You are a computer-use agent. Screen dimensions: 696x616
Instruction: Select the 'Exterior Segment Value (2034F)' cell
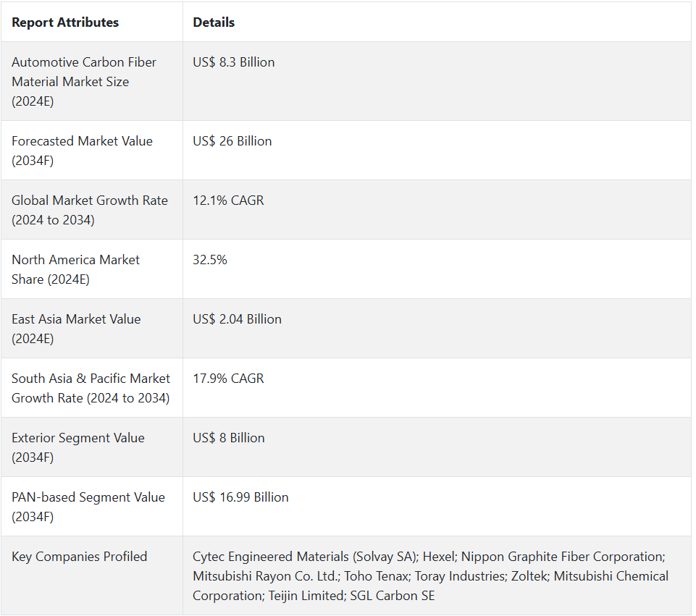[78, 447]
